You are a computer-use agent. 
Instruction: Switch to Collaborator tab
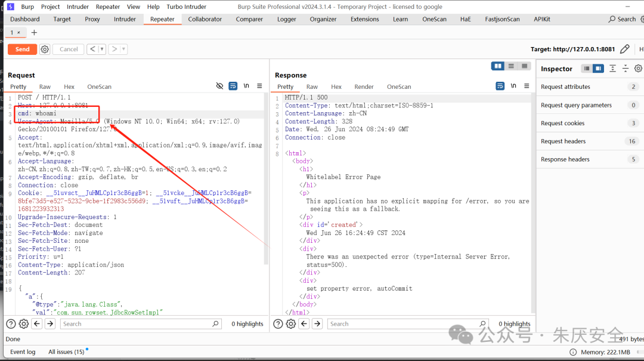205,19
